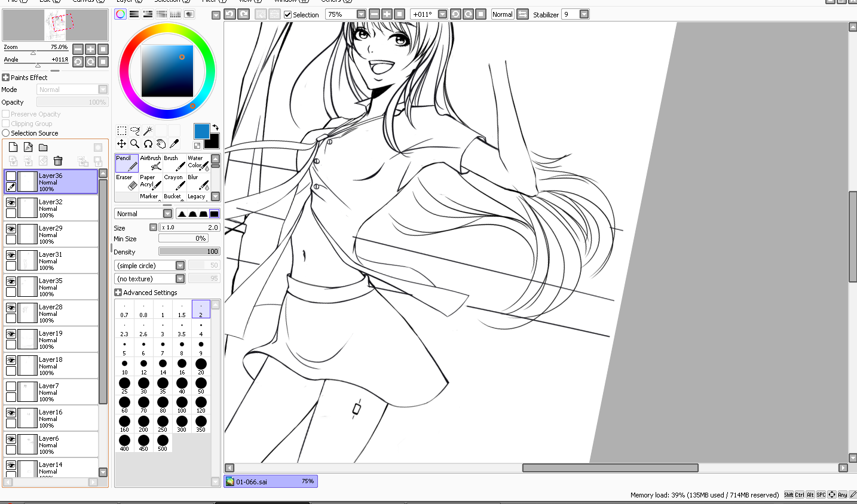The image size is (857, 504).
Task: Click the blue foreground color swatch
Action: 201,131
